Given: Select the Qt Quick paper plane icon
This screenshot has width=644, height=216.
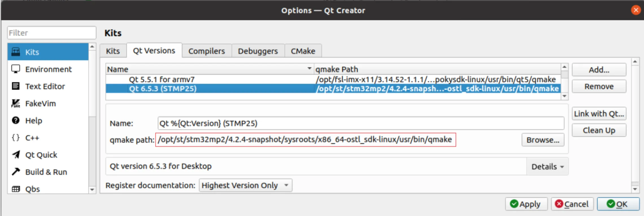Looking at the screenshot, I should pos(16,155).
